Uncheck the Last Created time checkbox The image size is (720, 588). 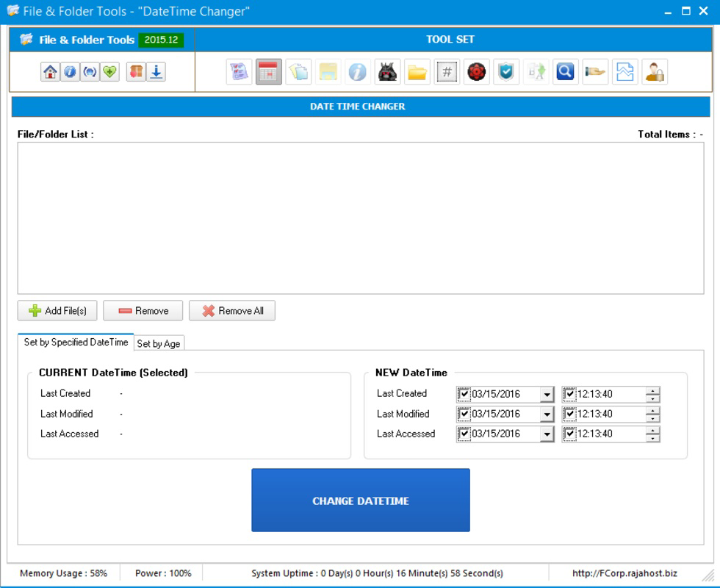tap(570, 394)
